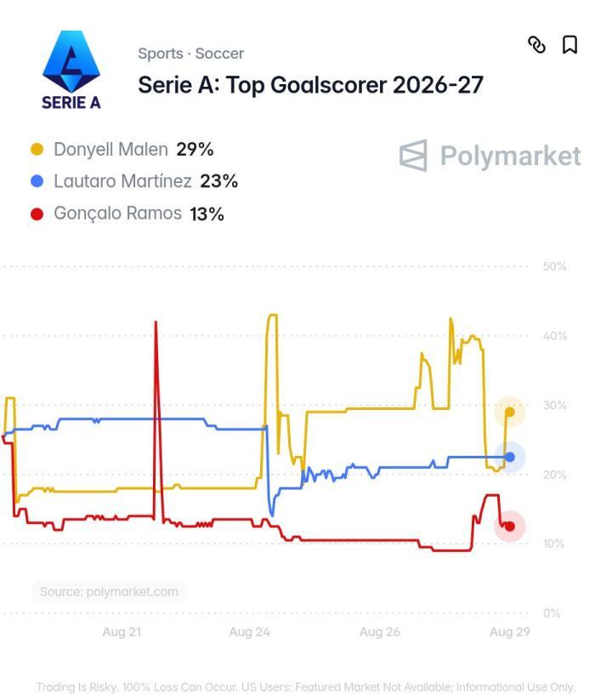
Task: Click the Source: polymarket.com label
Action: (x=110, y=592)
